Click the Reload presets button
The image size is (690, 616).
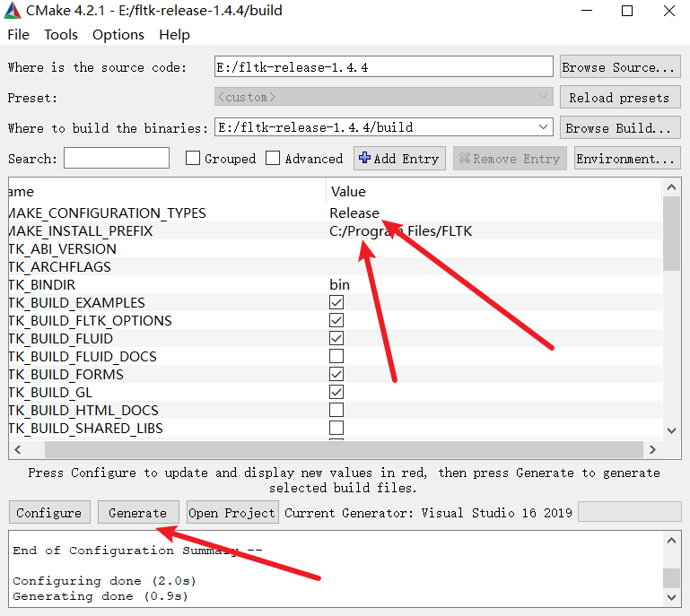coord(620,97)
